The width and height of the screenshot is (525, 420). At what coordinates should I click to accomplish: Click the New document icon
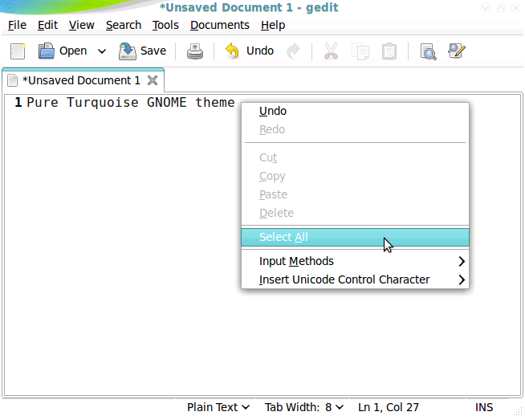click(18, 51)
